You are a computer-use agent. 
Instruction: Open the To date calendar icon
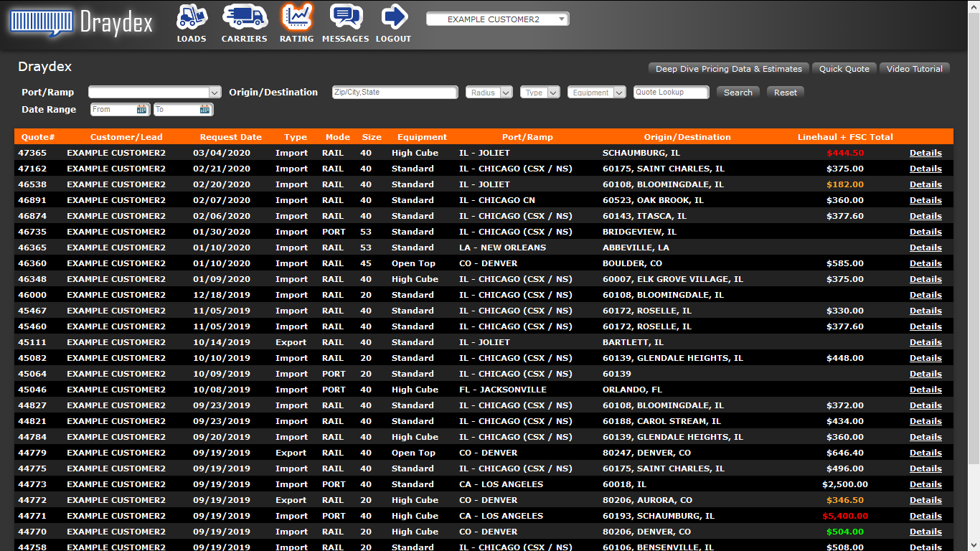[204, 110]
